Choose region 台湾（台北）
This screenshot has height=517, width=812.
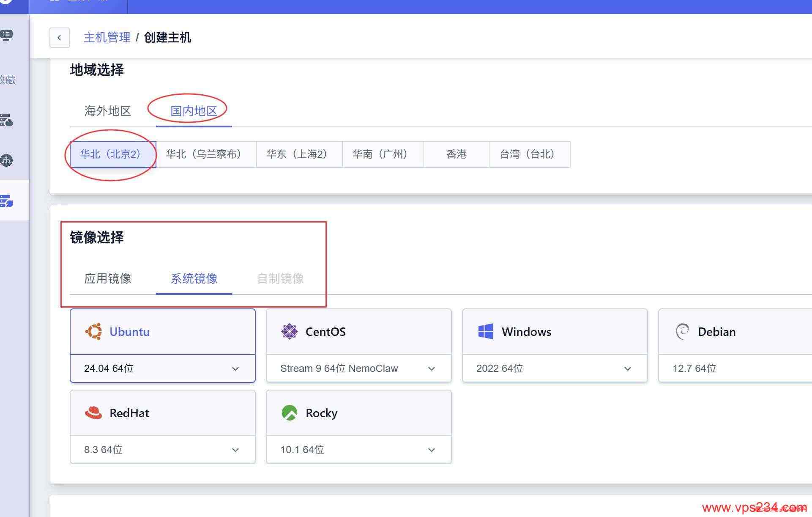tap(530, 154)
